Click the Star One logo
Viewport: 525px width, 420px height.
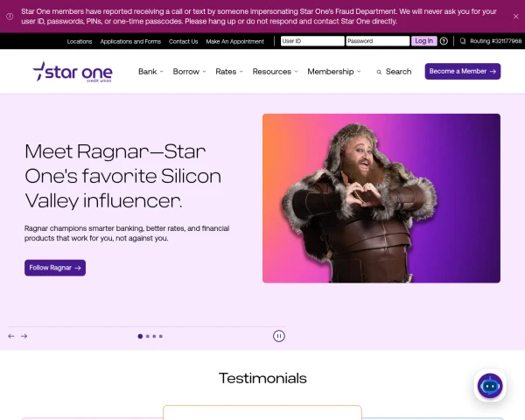73,72
